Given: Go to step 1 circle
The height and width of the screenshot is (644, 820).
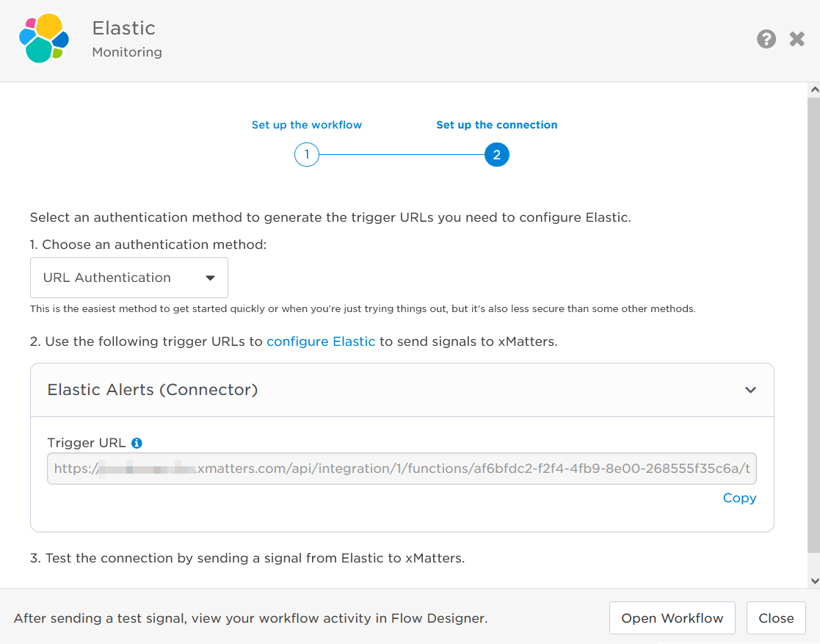Looking at the screenshot, I should [x=307, y=155].
